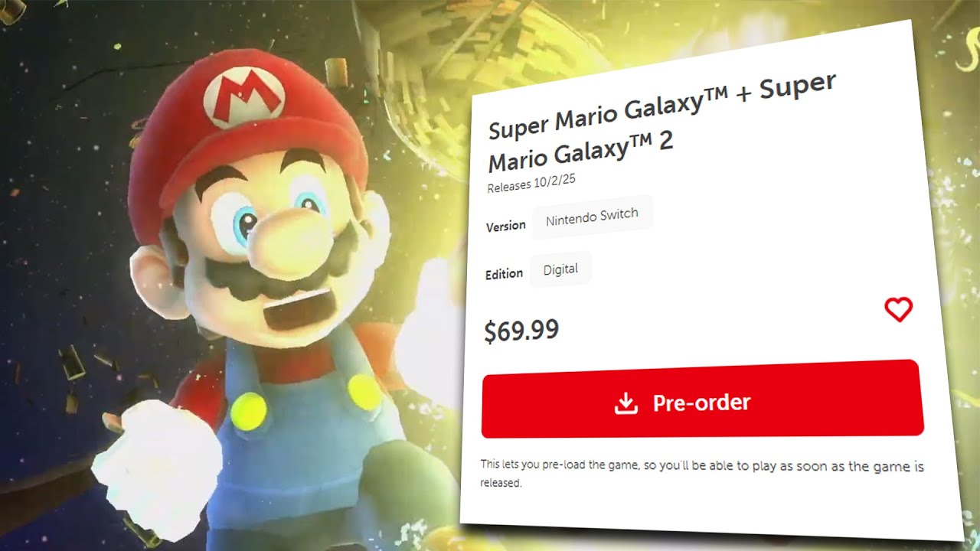Screen dimensions: 980x551
Task: Click the Edition label
Action: (504, 274)
